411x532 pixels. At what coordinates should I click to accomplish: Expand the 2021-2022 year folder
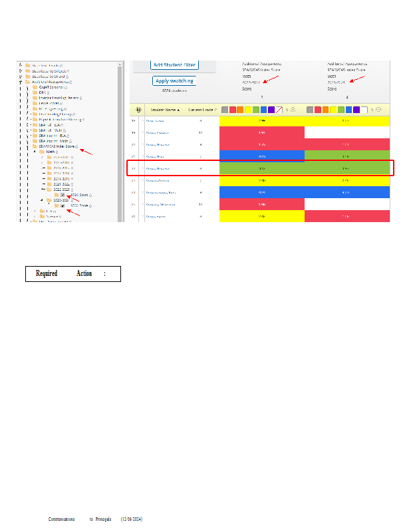43,184
